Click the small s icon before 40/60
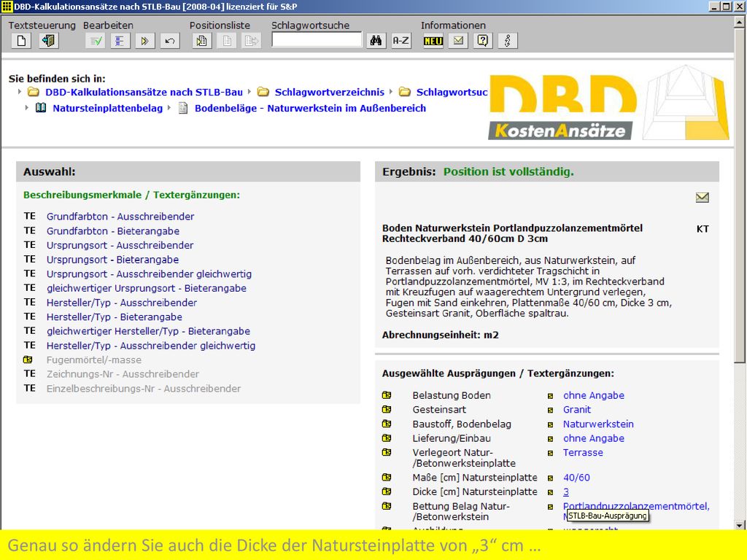The height and width of the screenshot is (560, 747). click(550, 478)
